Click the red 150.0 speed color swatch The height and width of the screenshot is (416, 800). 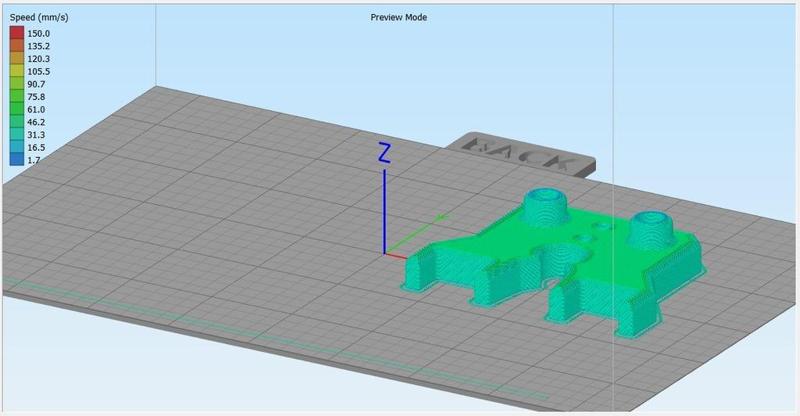(x=17, y=33)
